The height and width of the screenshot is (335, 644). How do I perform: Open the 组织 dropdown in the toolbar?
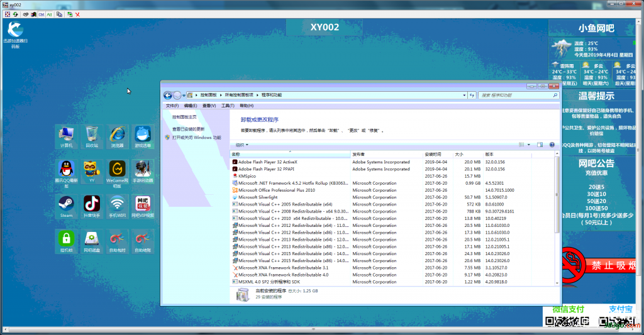point(242,145)
